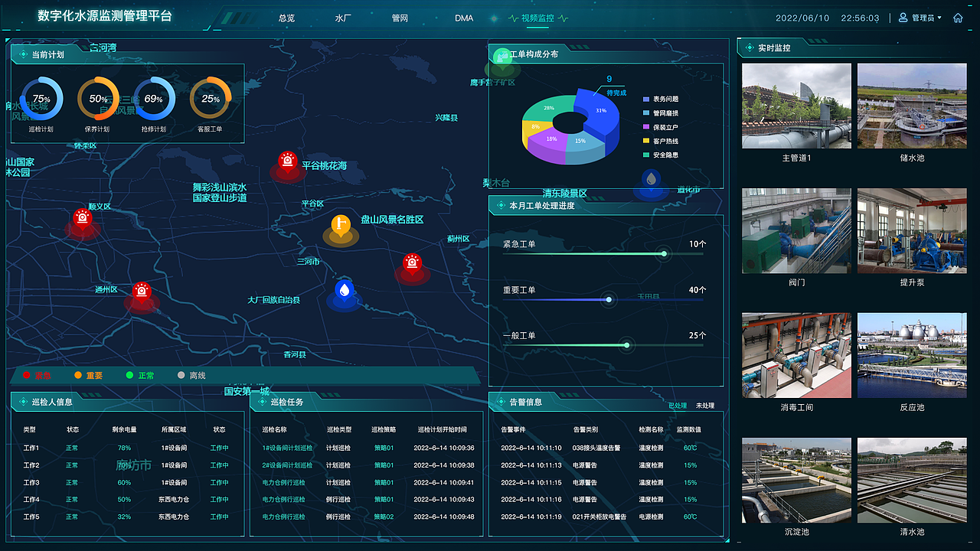This screenshot has height=551, width=980.
Task: Click the 抢修计划 69% progress ring
Action: click(x=154, y=99)
